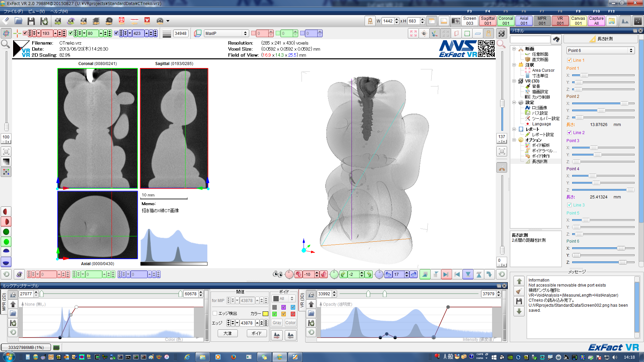Click the Capture All button
The image size is (644, 362).
(596, 21)
